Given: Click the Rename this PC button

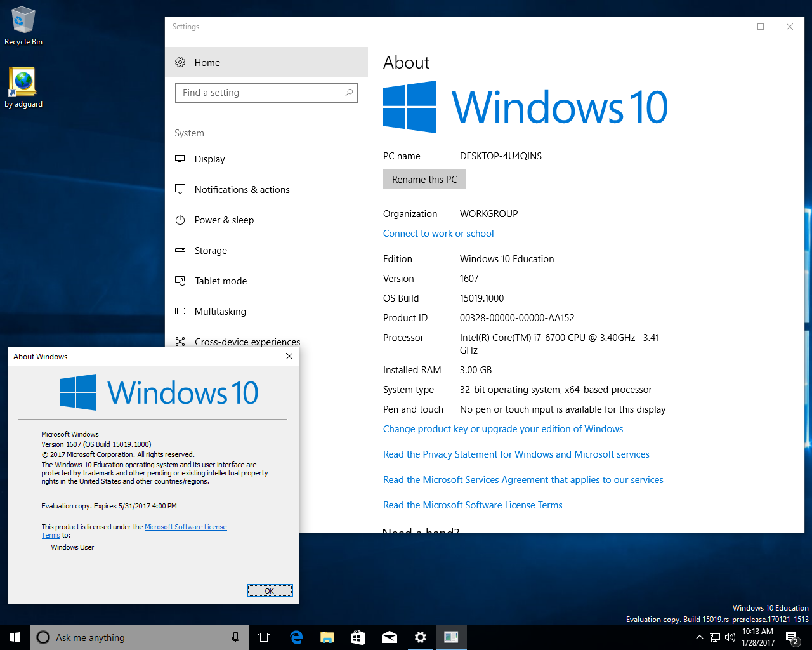Looking at the screenshot, I should 424,179.
